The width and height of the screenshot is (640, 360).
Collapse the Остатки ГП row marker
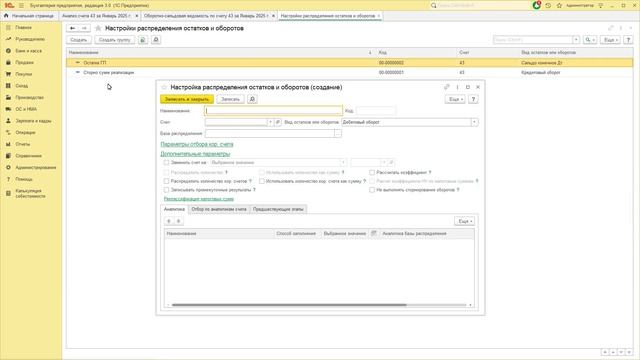[x=78, y=62]
